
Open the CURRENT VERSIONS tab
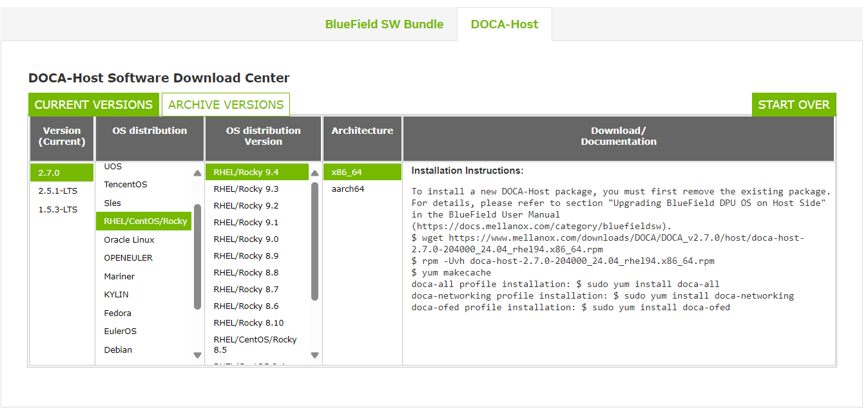click(x=93, y=104)
